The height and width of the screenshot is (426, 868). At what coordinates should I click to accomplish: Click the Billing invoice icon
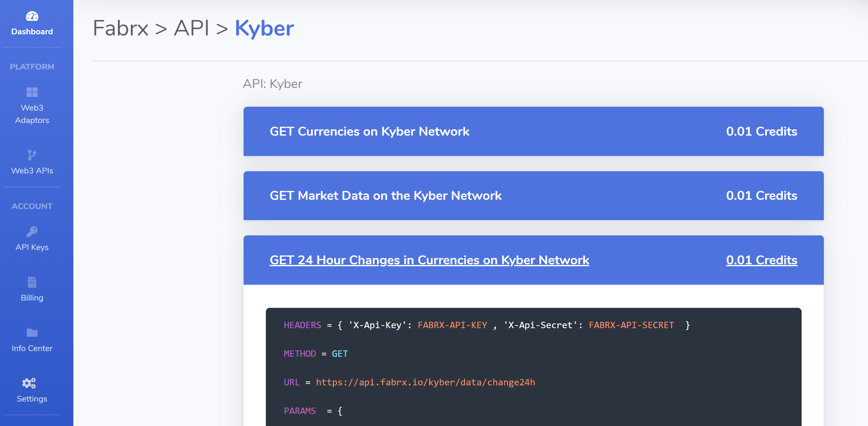click(x=32, y=282)
